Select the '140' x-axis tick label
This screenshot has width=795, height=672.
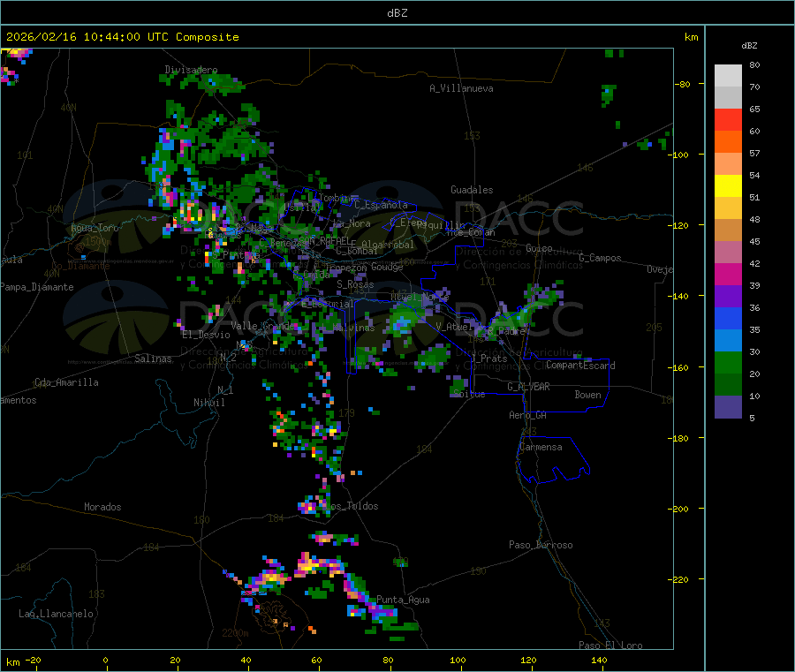pos(599,660)
